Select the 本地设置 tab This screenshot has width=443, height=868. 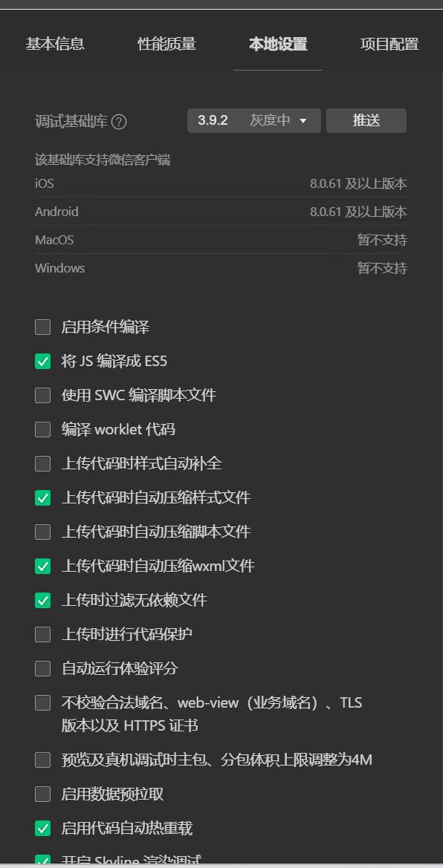point(278,44)
